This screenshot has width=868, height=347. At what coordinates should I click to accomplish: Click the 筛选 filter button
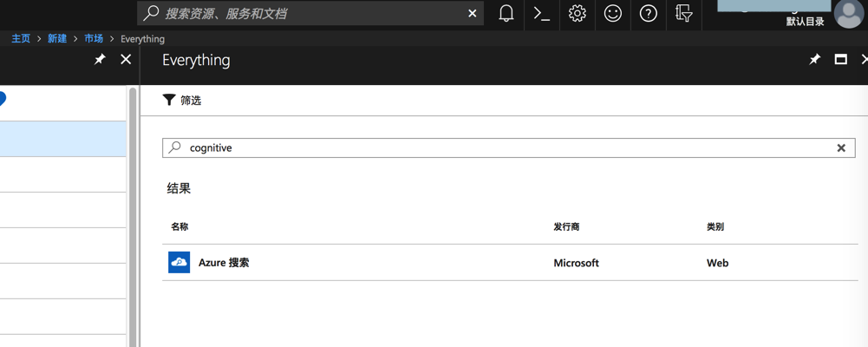pos(182,101)
